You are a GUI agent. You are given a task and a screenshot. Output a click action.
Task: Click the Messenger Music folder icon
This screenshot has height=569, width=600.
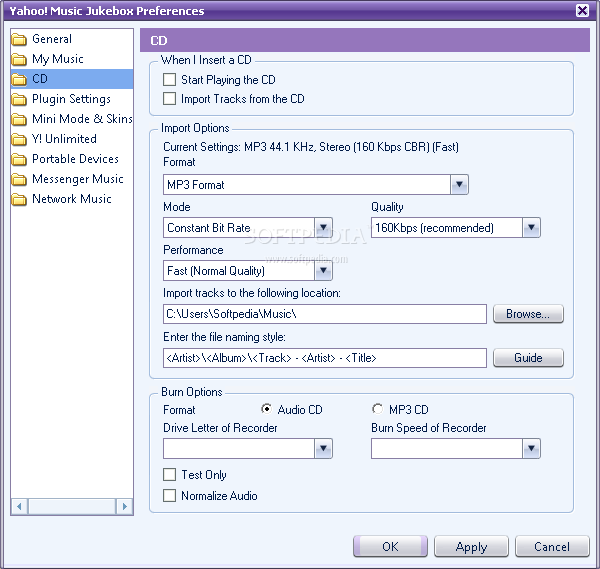pos(19,179)
